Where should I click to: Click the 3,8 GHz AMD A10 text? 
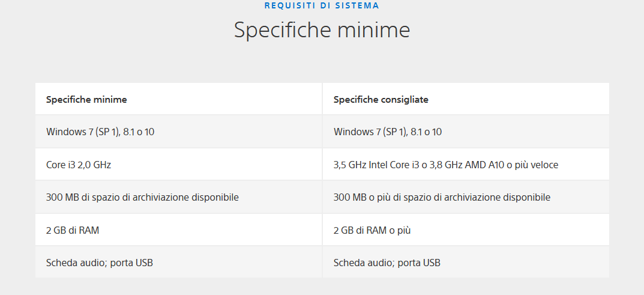tap(466, 165)
